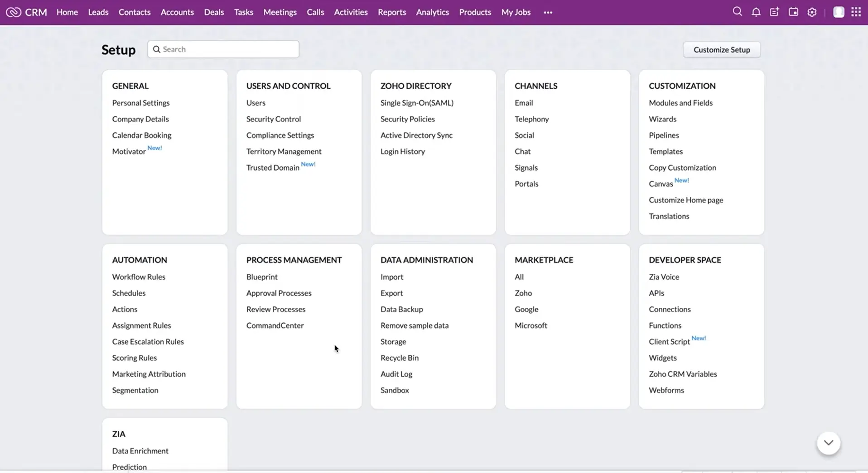
Task: Click the Zoho CRM logo
Action: coord(26,12)
